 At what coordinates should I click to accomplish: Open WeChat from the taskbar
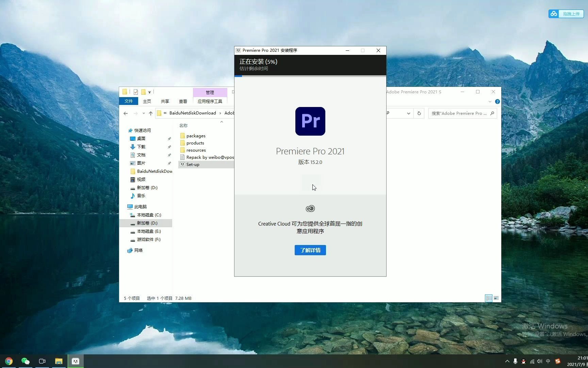click(x=26, y=361)
